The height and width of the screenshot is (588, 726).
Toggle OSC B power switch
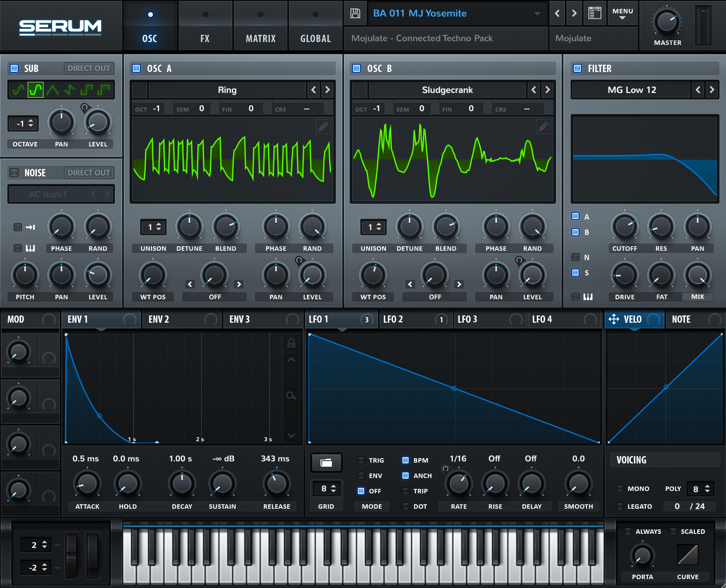[x=357, y=68]
